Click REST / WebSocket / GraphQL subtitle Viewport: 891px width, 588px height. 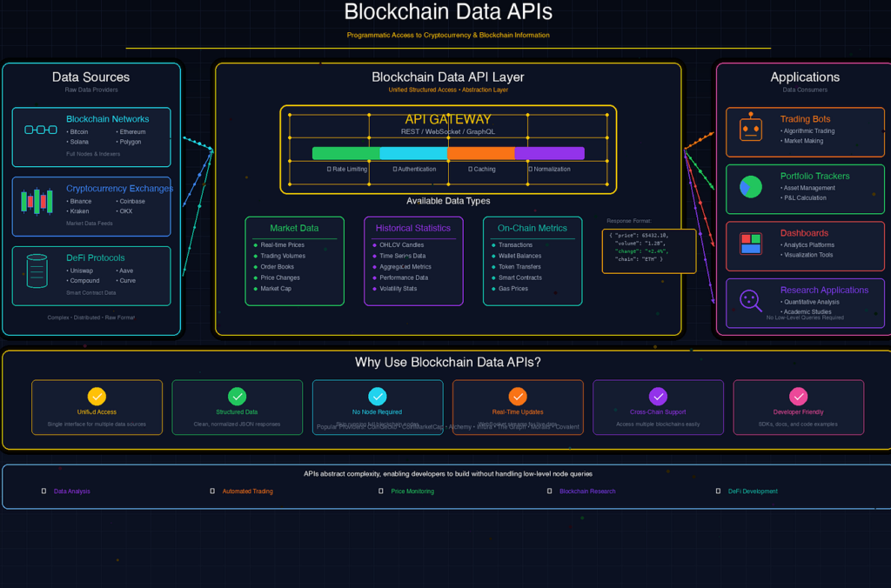[x=448, y=131]
